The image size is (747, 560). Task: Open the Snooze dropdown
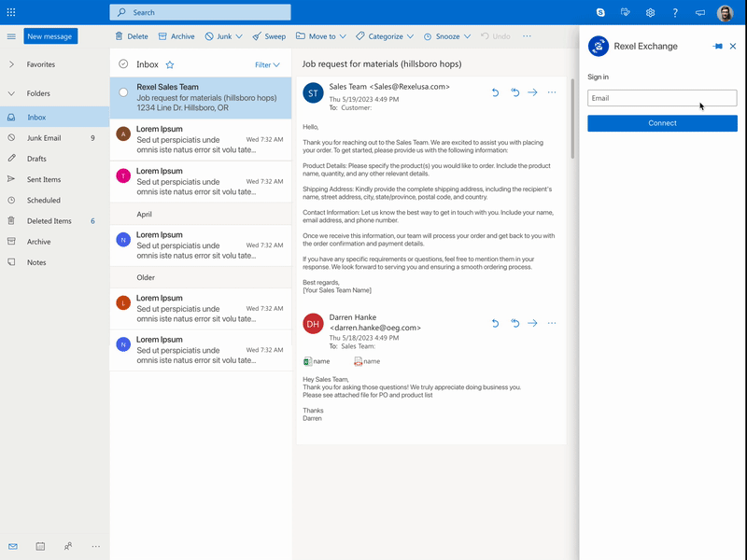coord(447,36)
